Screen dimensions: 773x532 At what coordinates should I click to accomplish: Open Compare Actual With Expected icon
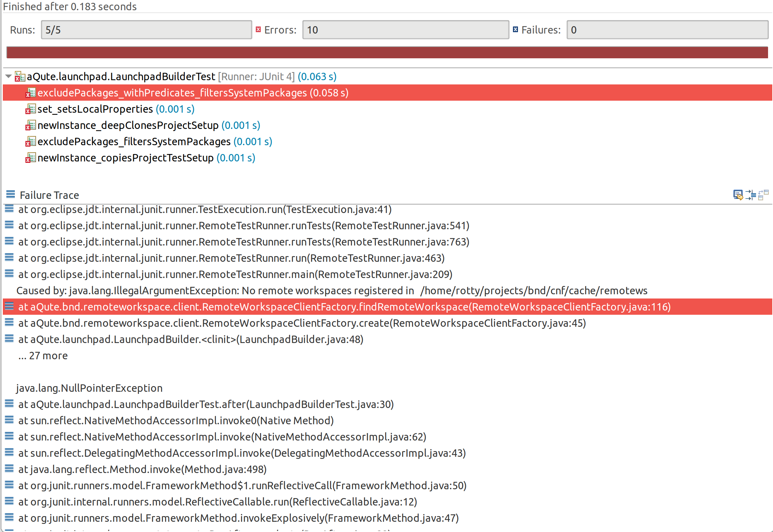point(763,195)
